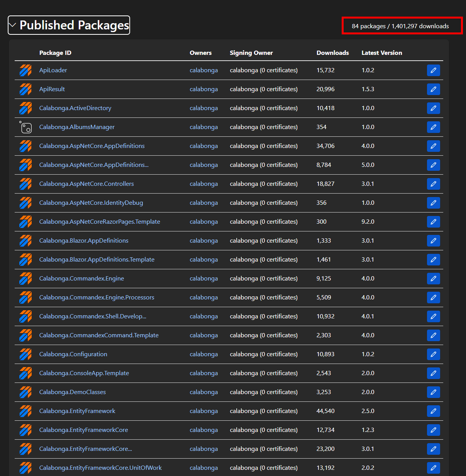The height and width of the screenshot is (476, 466).
Task: Open Calabonga.AspNetCore.IdentityDebug package page
Action: click(91, 203)
